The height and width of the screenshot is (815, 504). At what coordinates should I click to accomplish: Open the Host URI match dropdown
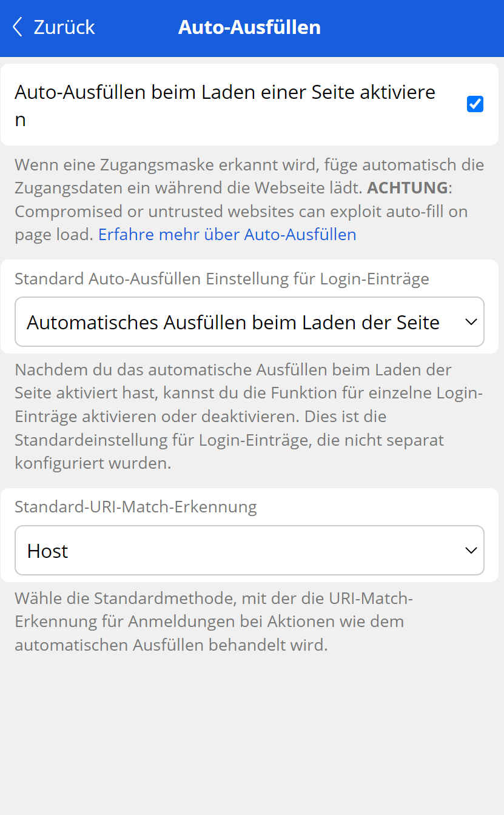point(243,551)
